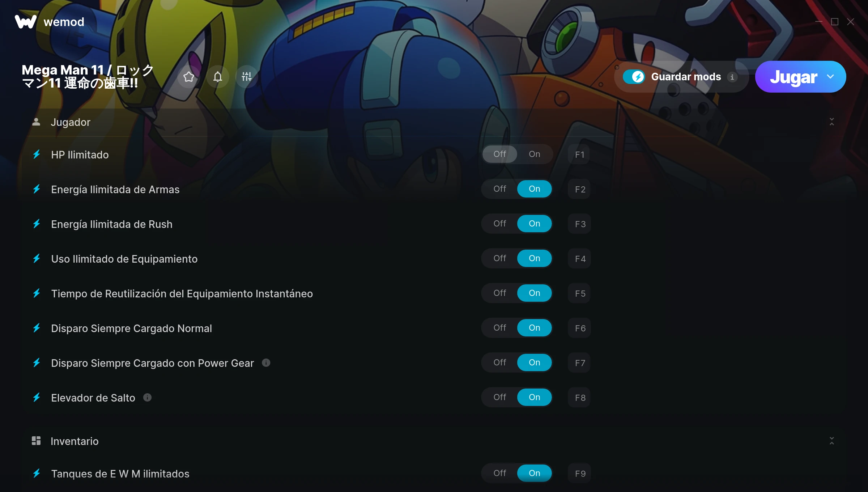This screenshot has width=868, height=492.
Task: Turn Off Energía Ilimitada de Armas
Action: point(499,189)
